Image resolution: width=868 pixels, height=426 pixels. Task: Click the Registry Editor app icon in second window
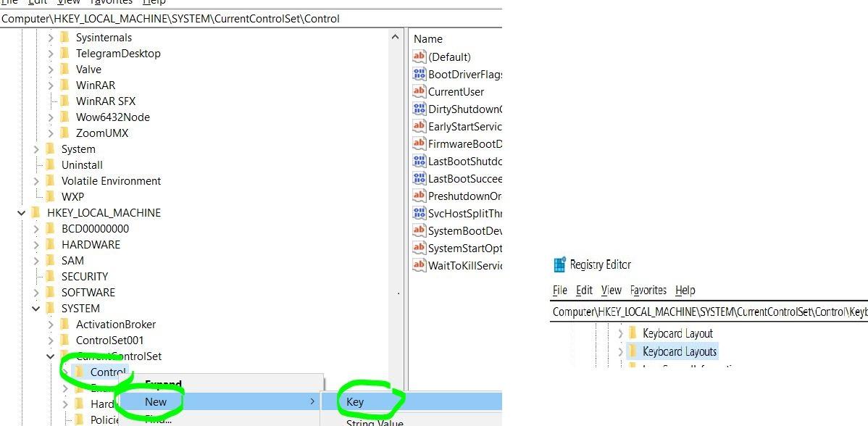tap(559, 264)
